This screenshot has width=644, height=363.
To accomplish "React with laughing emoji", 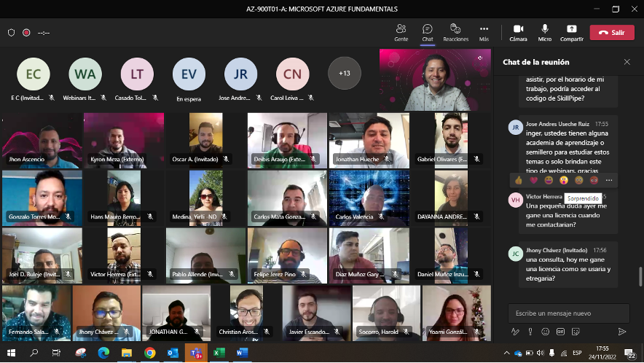I will [549, 180].
